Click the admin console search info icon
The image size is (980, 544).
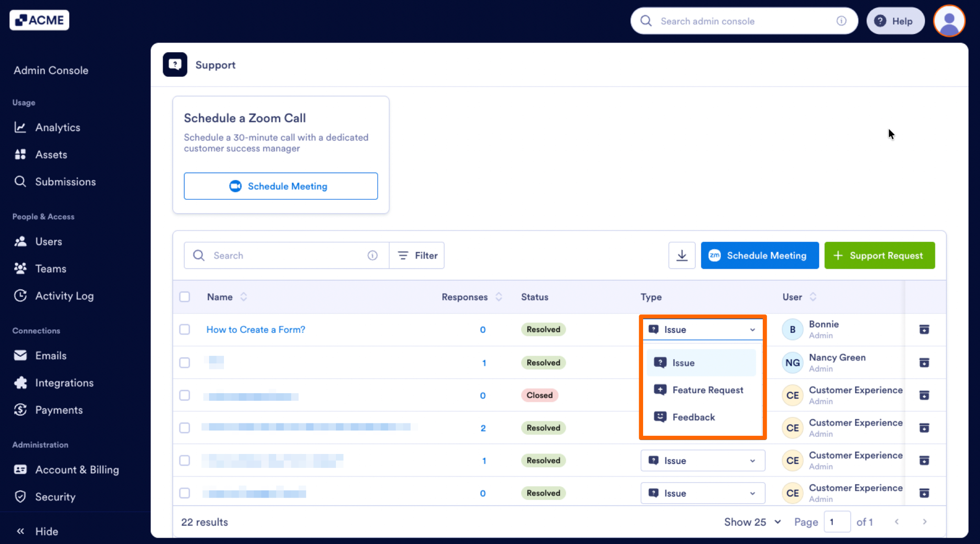[841, 21]
